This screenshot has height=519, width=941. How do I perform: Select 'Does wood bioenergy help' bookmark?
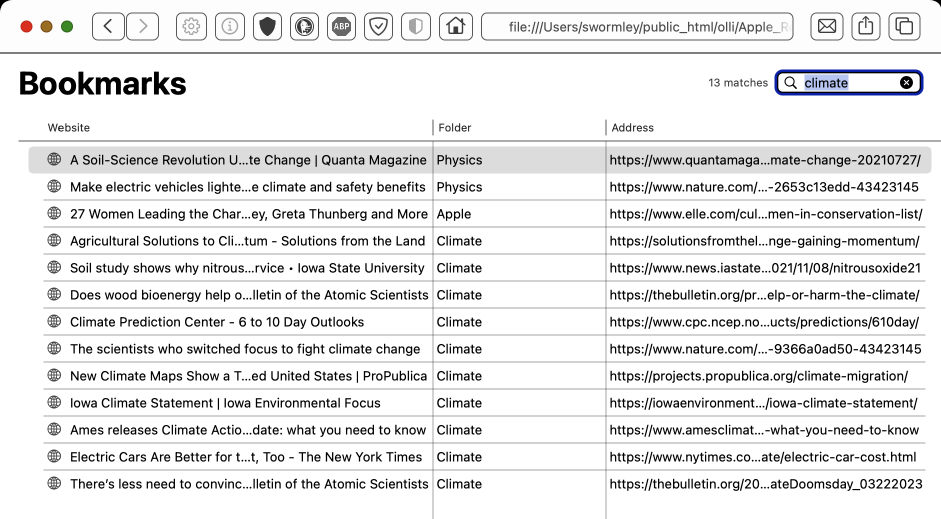coord(249,295)
